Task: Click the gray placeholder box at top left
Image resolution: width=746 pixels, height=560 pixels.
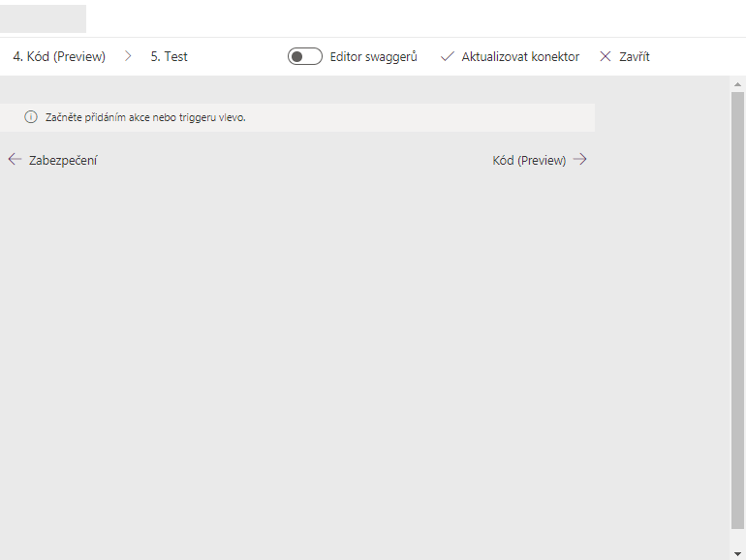Action: (43, 18)
